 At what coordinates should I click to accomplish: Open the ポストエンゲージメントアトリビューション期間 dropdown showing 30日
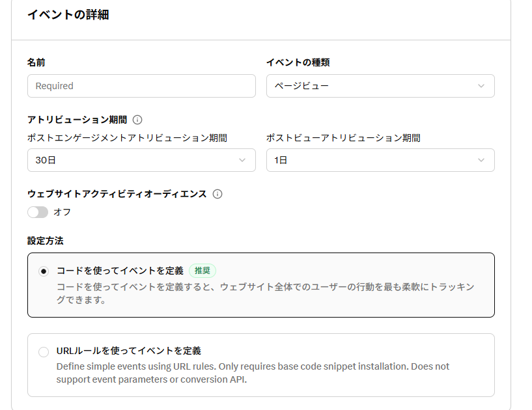pyautogui.click(x=130, y=160)
